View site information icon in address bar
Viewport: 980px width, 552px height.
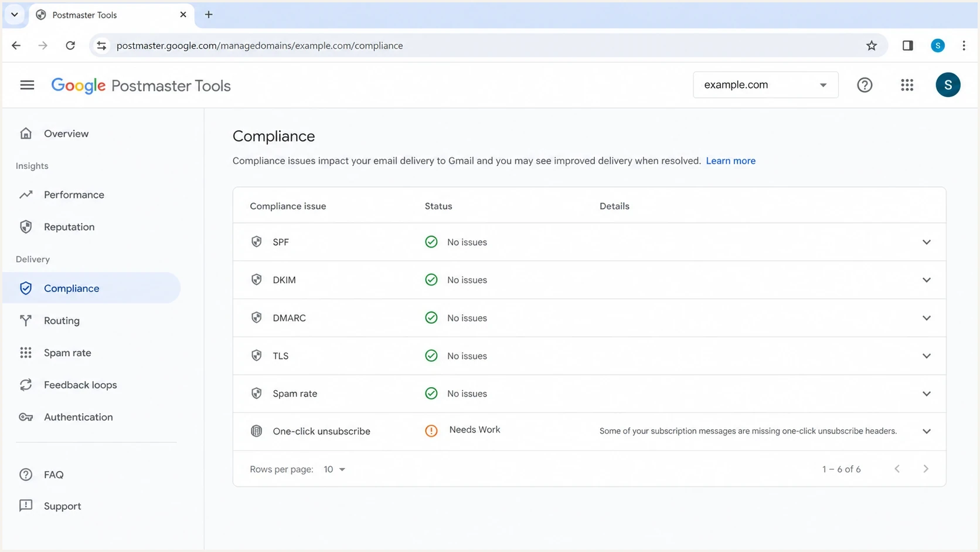pos(101,46)
